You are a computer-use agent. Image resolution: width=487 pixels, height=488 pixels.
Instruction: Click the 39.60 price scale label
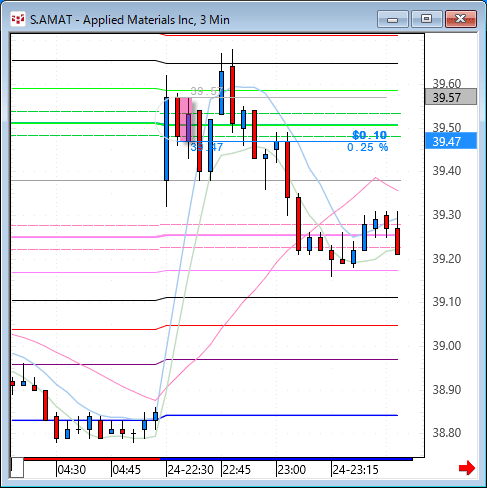[x=447, y=83]
